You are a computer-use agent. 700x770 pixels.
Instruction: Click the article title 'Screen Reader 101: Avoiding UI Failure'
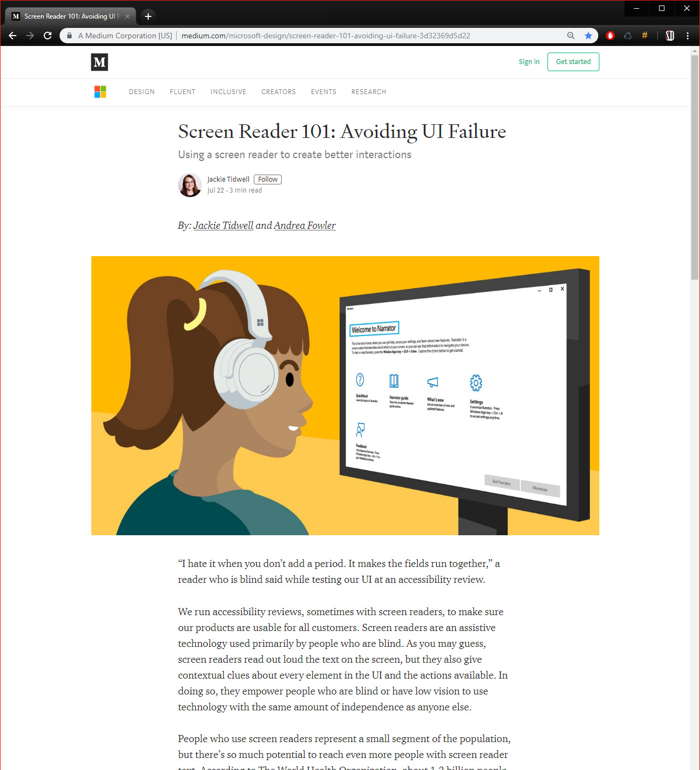point(342,132)
